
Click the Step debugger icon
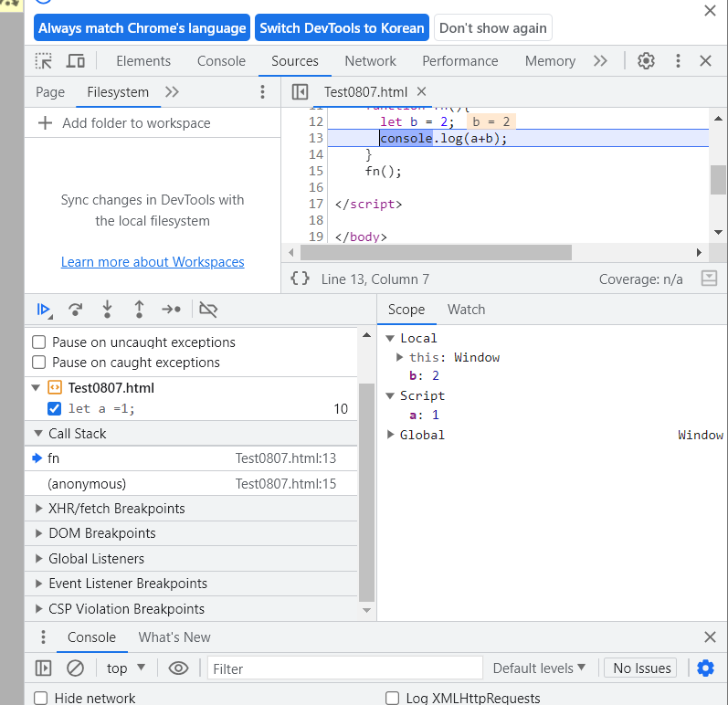(x=171, y=309)
